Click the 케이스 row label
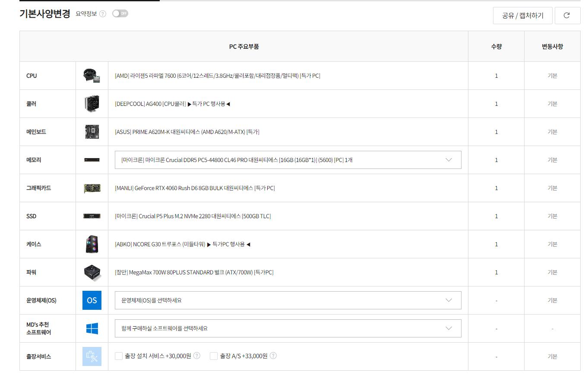 pyautogui.click(x=34, y=244)
